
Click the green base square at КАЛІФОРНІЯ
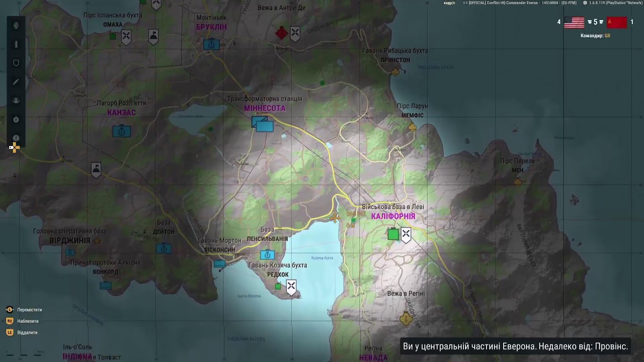click(393, 234)
